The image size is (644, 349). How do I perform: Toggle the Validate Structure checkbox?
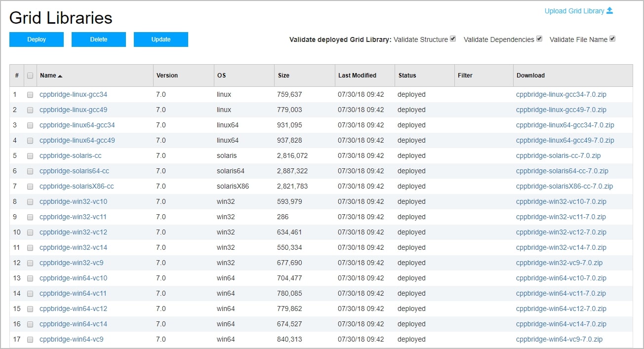click(x=453, y=39)
